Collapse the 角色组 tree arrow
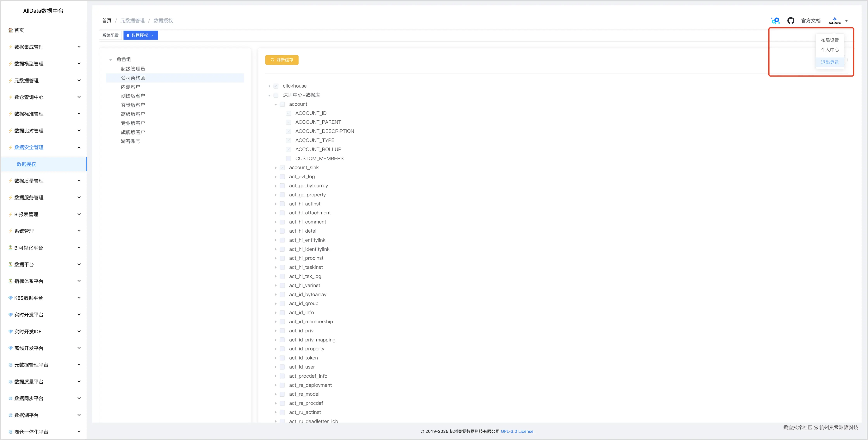868x440 pixels. pyautogui.click(x=110, y=60)
